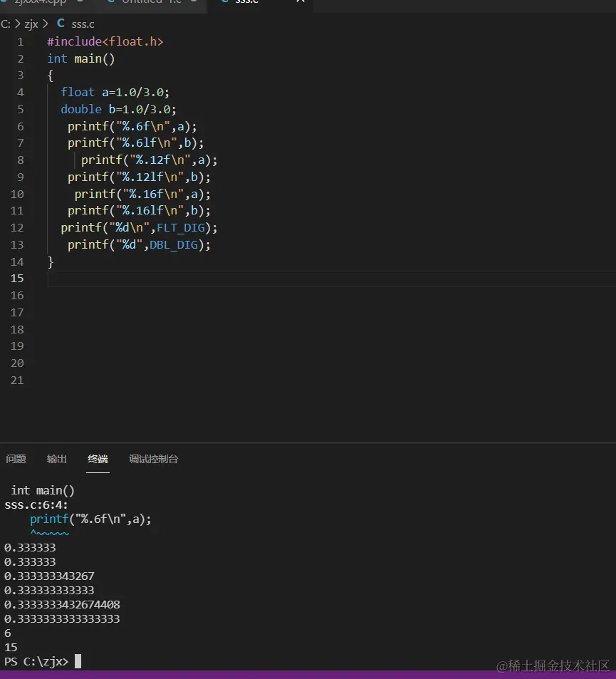
Task: Click line number 16 in the gutter
Action: tap(17, 296)
